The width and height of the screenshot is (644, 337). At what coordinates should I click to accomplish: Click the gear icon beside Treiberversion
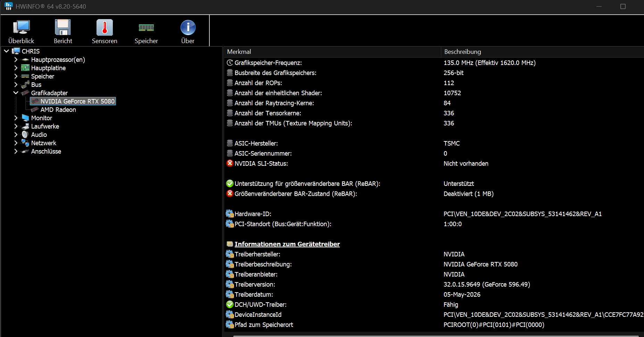point(230,284)
